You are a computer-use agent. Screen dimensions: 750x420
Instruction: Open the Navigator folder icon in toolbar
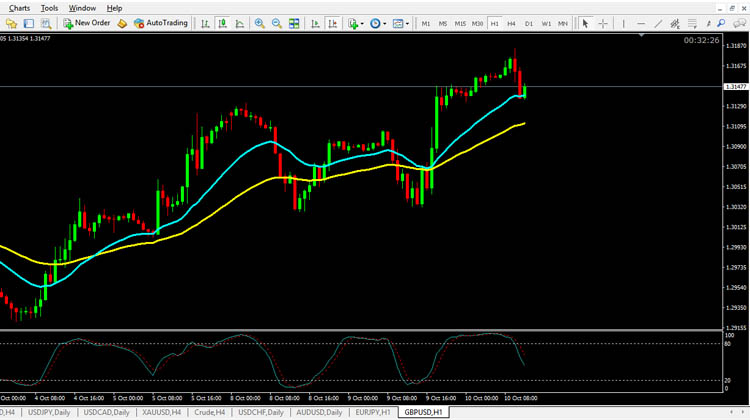[11, 23]
